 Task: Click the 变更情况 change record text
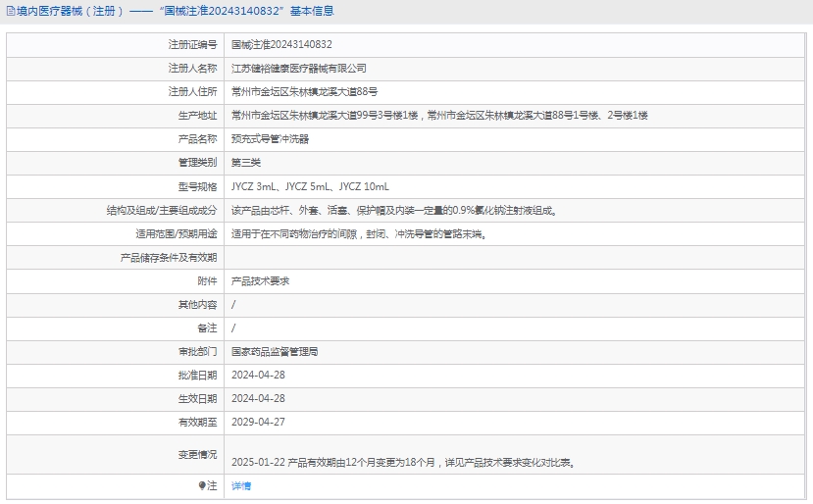point(402,462)
